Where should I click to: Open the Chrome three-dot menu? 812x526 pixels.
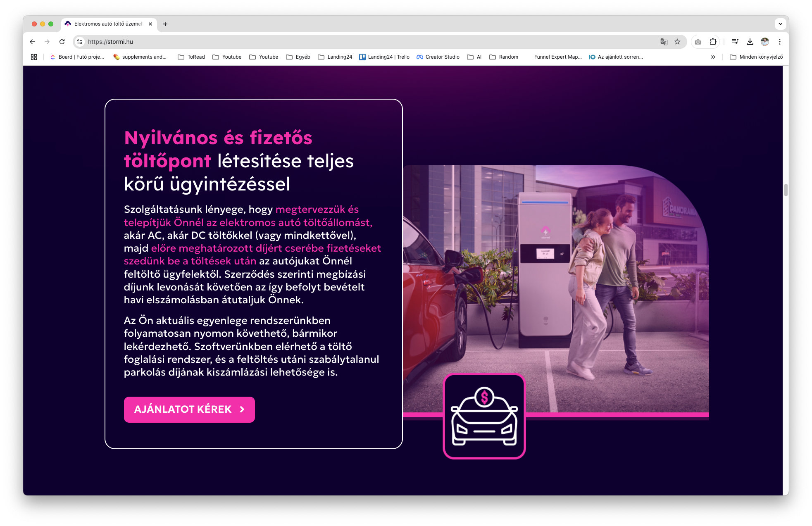coord(780,42)
